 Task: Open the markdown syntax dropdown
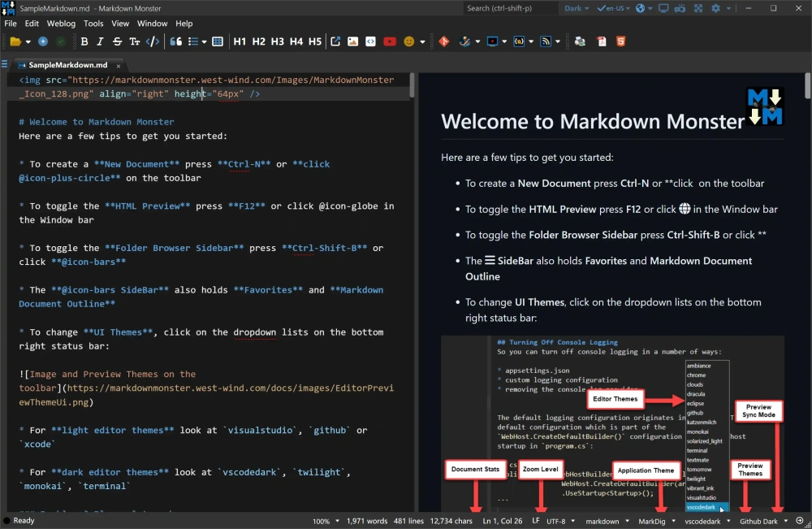coord(607,521)
